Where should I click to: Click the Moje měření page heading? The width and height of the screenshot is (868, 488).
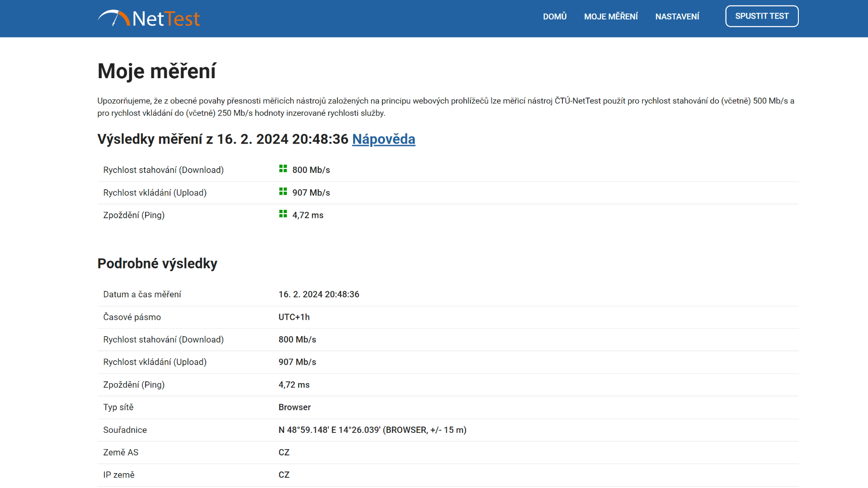pyautogui.click(x=157, y=71)
